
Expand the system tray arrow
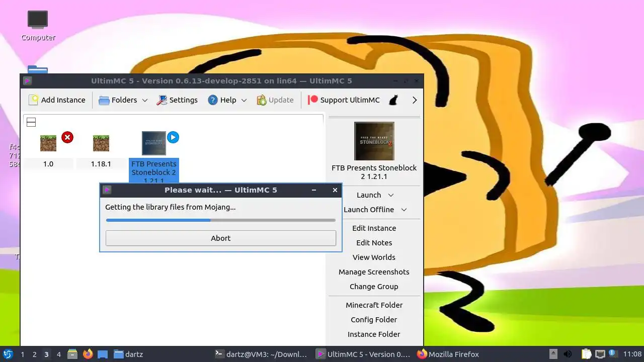point(553,354)
